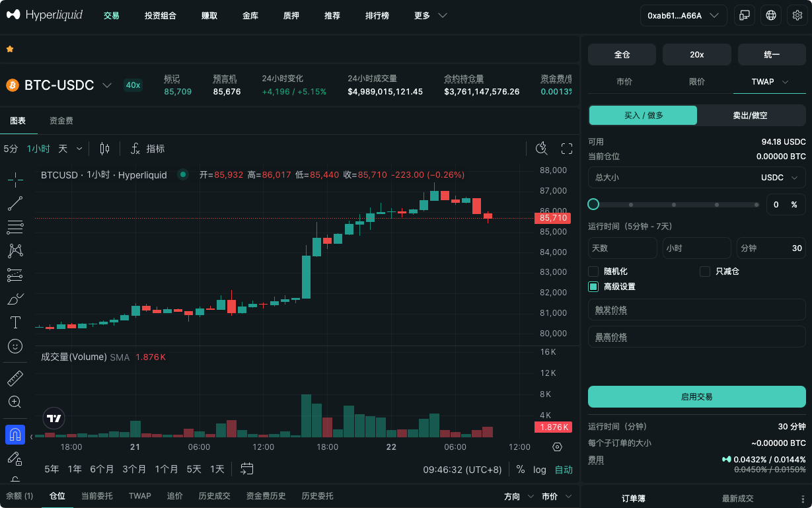Open the 方向 filter dropdown
Screen dimensions: 812x508
[519, 496]
